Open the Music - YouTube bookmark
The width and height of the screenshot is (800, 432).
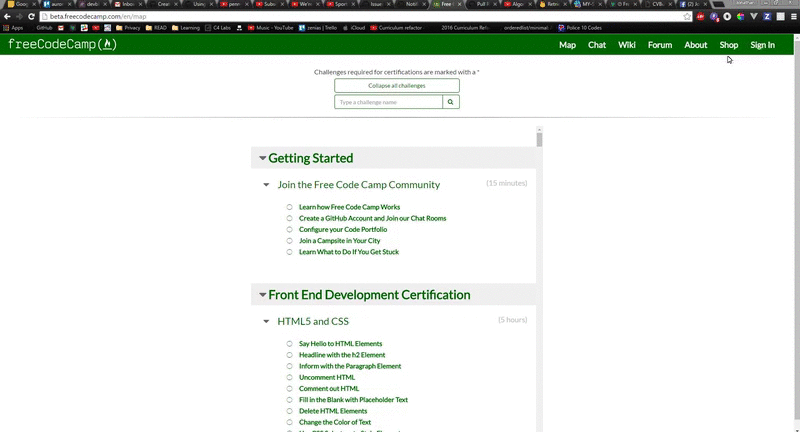click(270, 28)
